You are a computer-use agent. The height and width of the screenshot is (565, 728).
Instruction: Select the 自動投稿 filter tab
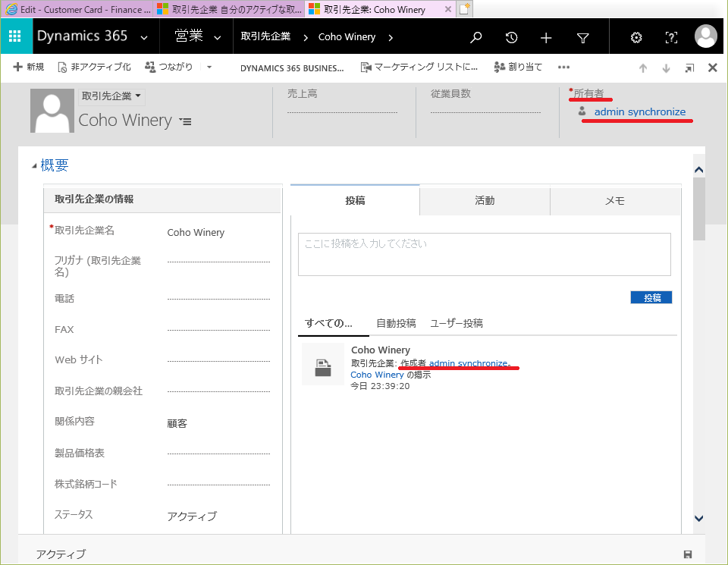point(396,323)
